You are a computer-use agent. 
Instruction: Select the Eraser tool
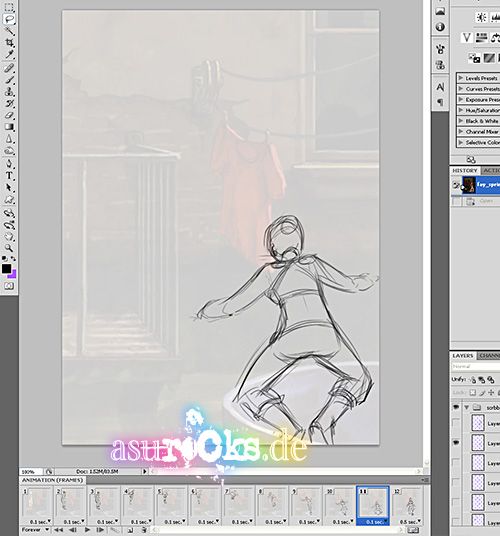(x=9, y=115)
